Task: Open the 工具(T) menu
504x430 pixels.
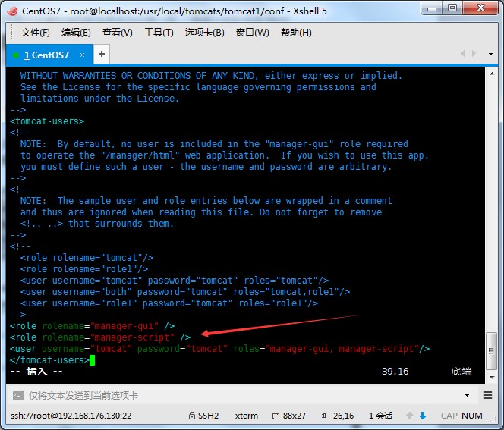Action: (x=159, y=33)
